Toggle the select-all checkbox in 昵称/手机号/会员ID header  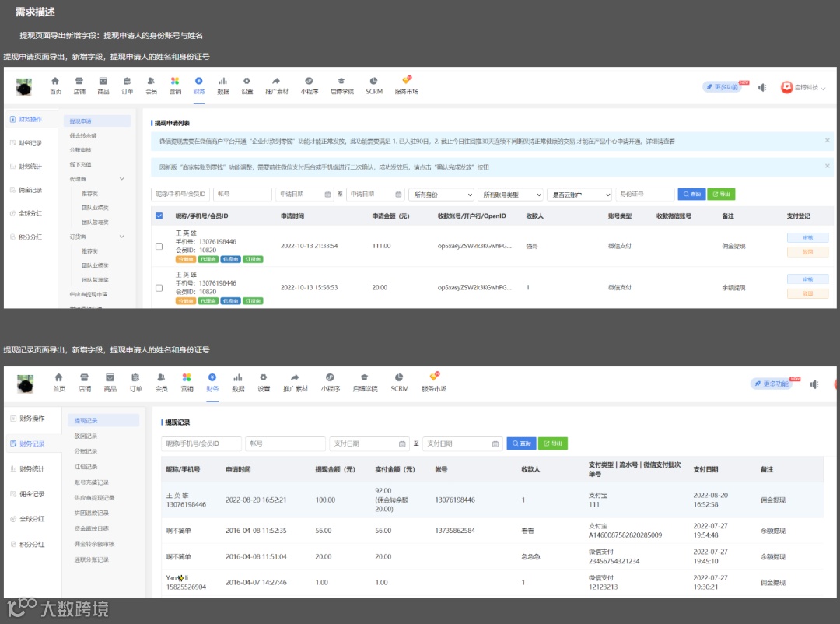coord(159,216)
